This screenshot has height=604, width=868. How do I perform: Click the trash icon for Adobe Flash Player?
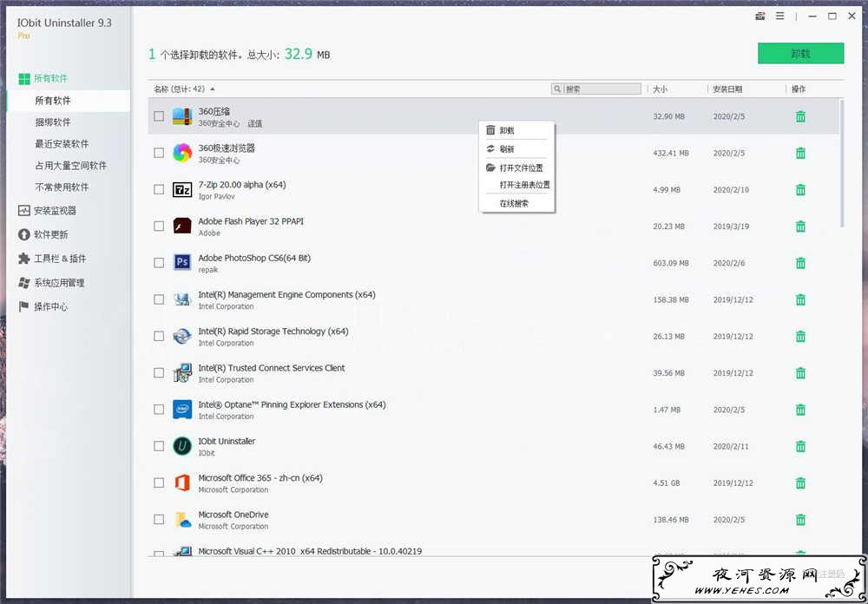pos(800,226)
